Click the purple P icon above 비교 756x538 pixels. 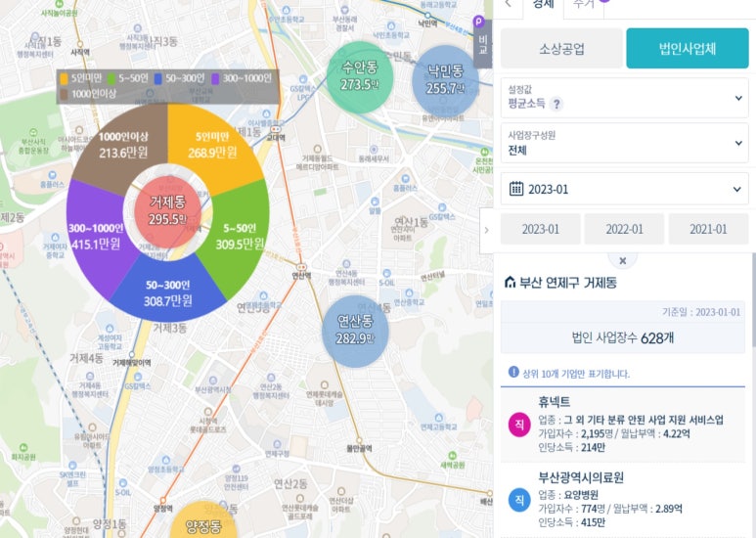click(x=478, y=22)
